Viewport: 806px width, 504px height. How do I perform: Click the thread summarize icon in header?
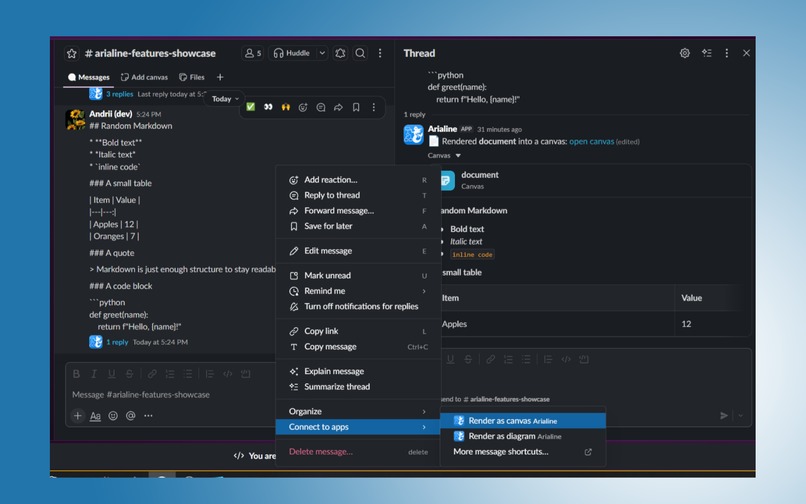pos(707,53)
